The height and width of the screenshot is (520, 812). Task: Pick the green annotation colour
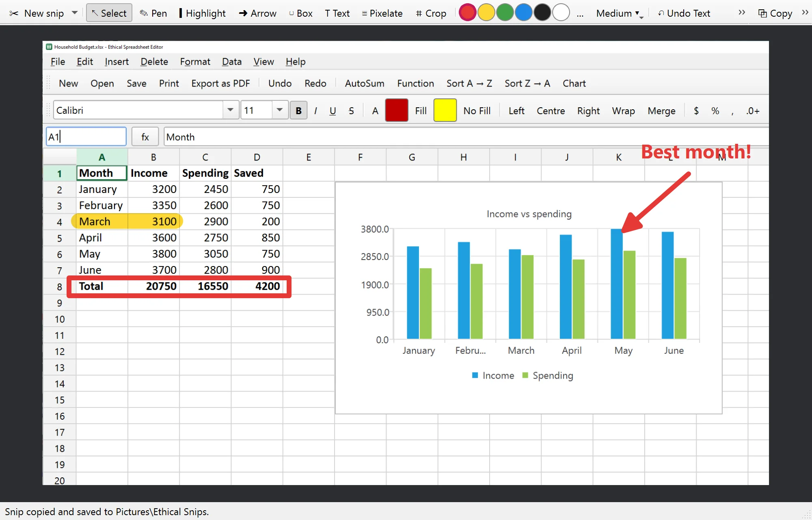[505, 13]
